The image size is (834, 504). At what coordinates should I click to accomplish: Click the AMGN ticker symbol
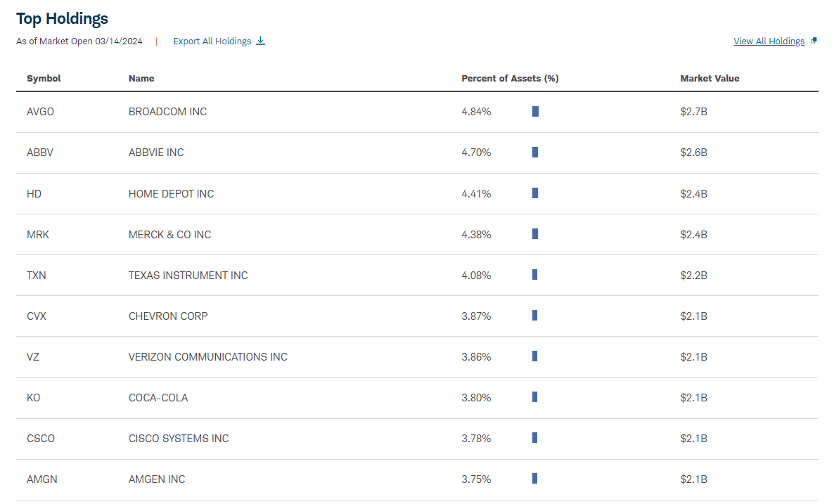click(42, 479)
